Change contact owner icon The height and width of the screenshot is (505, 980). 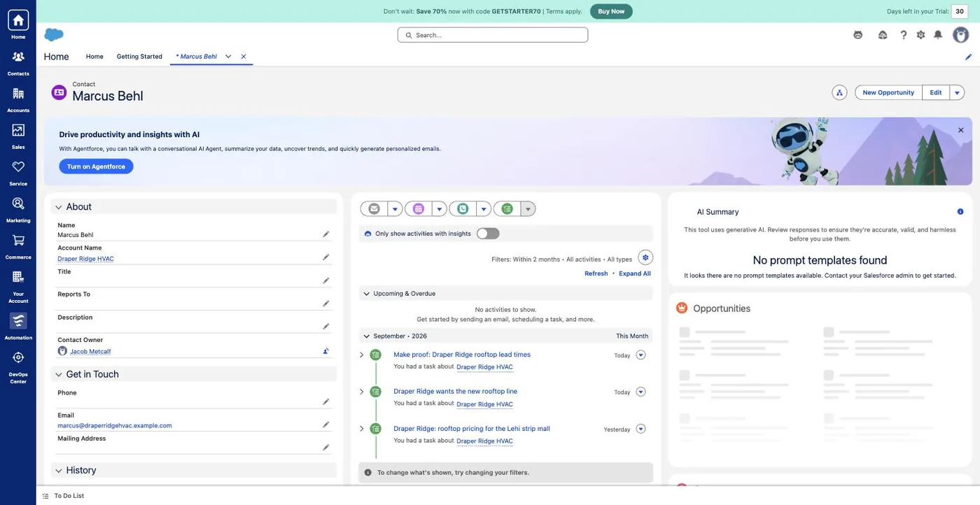point(325,351)
